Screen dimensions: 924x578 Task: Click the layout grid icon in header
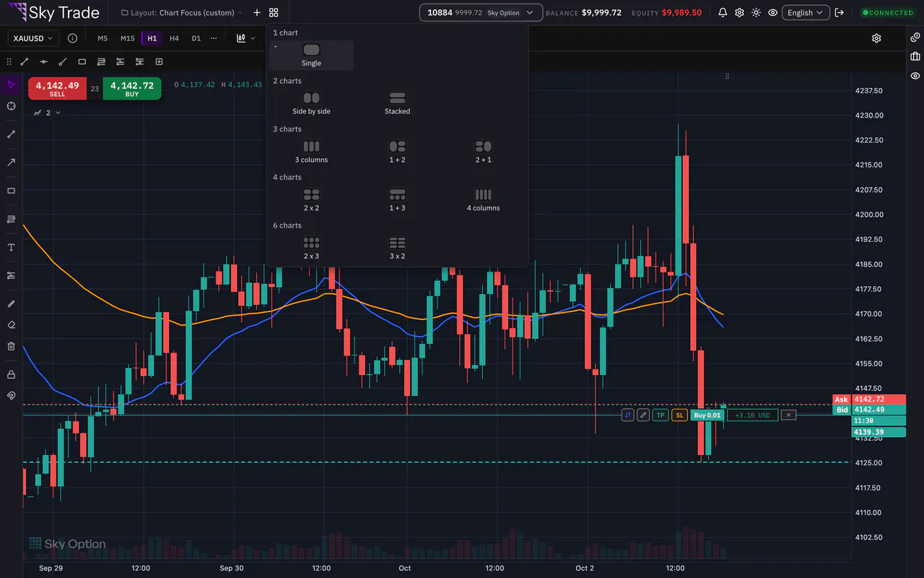274,13
